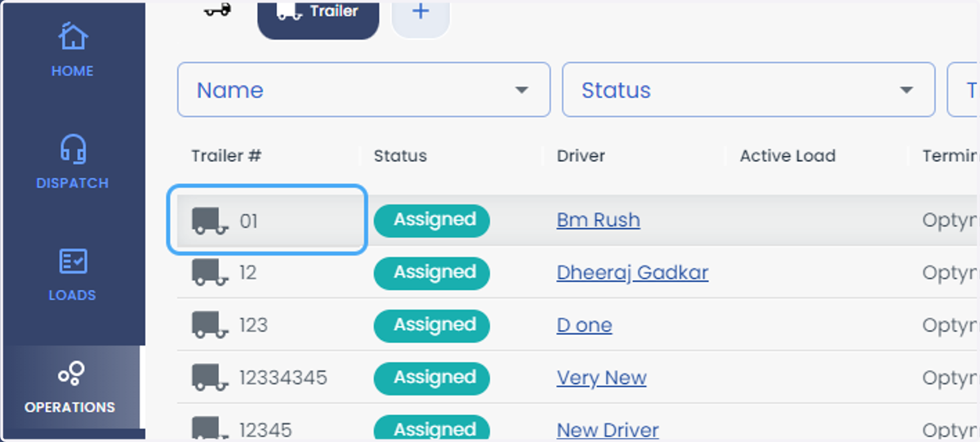
Task: Click Assigned badge for trailer 12345
Action: (432, 429)
